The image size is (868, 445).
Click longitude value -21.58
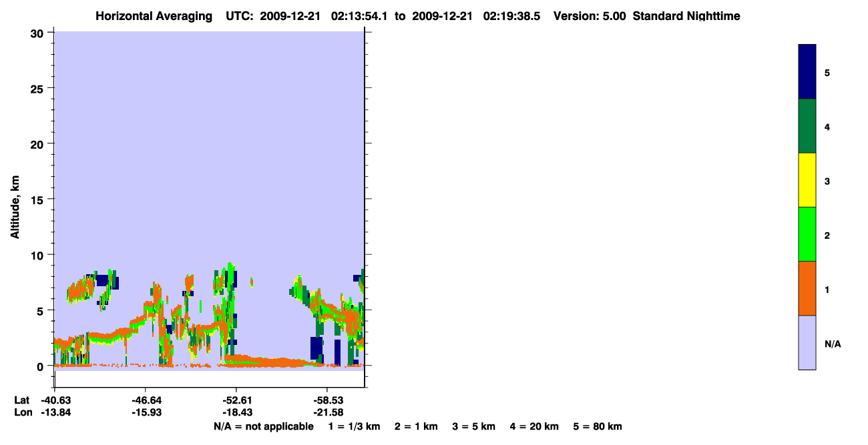[327, 412]
